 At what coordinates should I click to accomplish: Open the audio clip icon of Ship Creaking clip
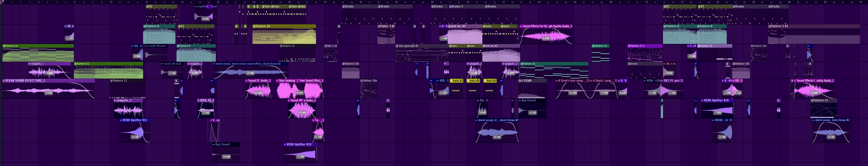tap(277, 81)
